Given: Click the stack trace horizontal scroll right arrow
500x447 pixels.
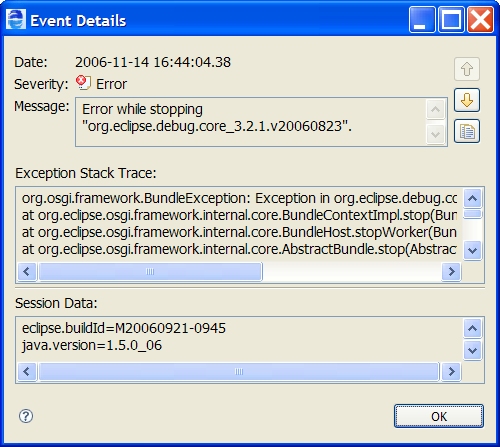Looking at the screenshot, I should (451, 272).
